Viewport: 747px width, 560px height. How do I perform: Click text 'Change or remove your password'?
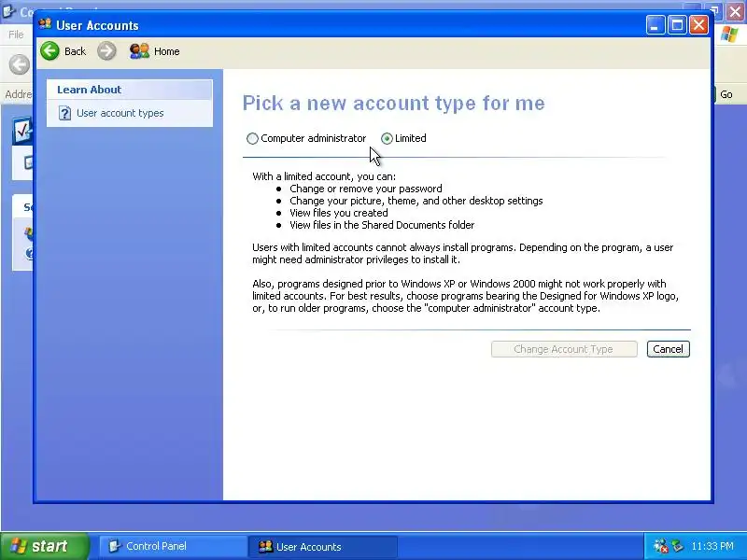tap(366, 189)
